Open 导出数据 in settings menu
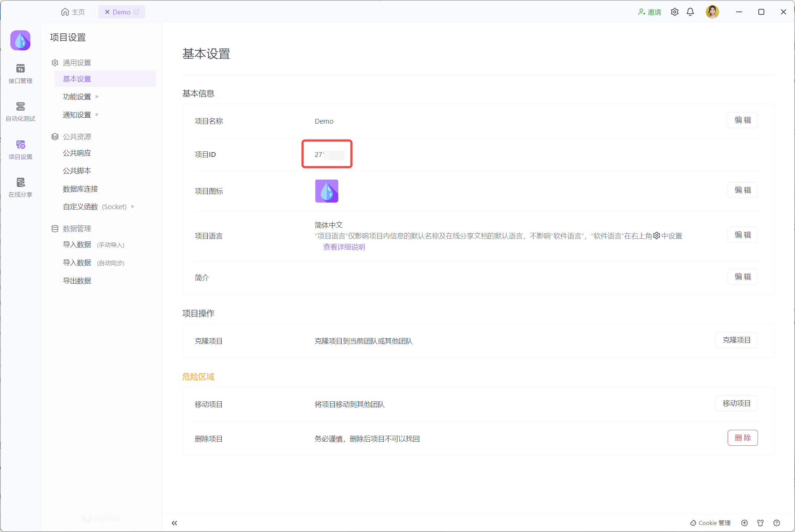Screen dimensions: 795x532 77,281
